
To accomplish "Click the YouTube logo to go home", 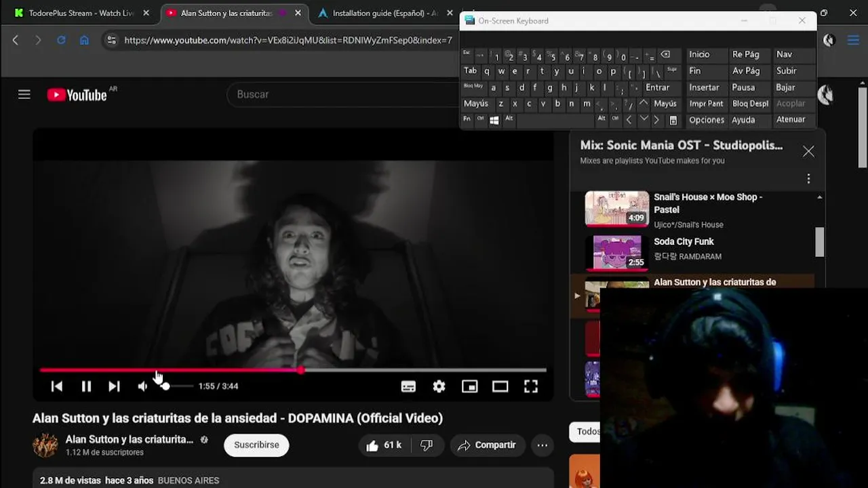I will (x=77, y=95).
